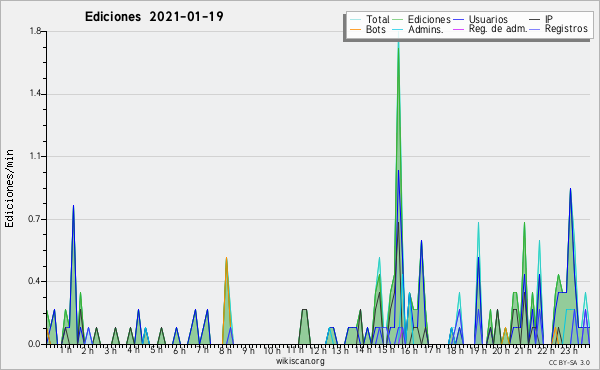Click the 'Ediciones/min' y-axis label
Viewport: 600px width, 370px height.
(x=9, y=188)
